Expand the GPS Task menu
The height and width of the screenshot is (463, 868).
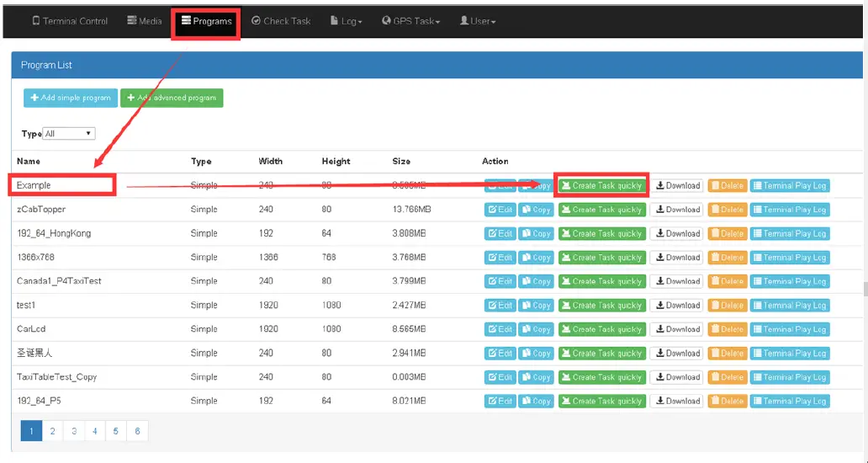410,21
